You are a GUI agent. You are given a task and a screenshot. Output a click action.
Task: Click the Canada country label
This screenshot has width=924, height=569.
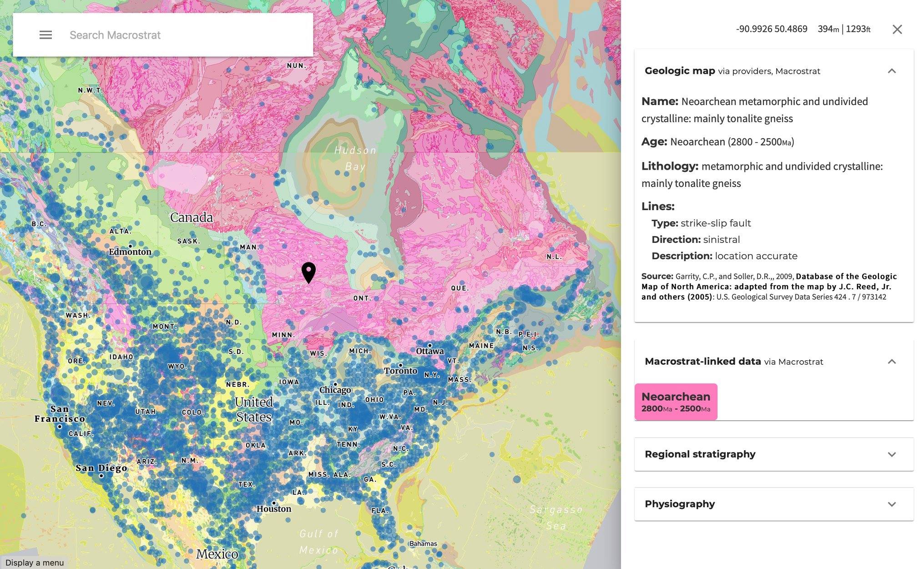pyautogui.click(x=191, y=217)
